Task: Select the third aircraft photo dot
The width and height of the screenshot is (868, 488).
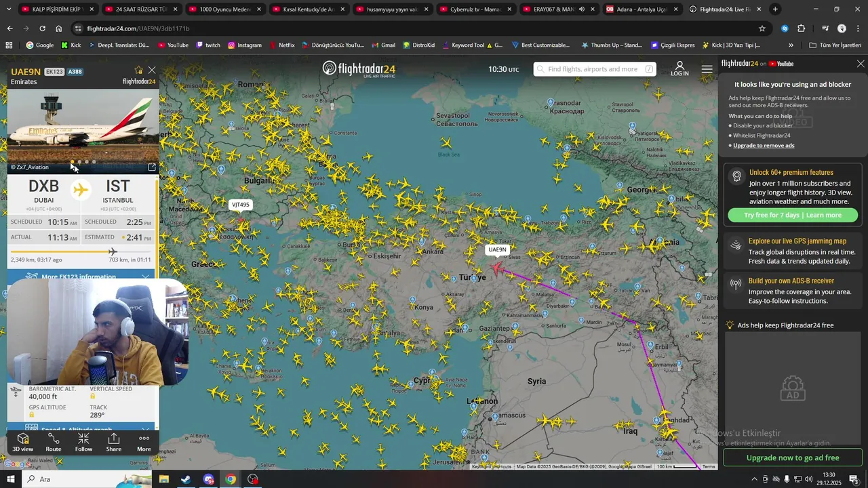Action: coord(87,162)
